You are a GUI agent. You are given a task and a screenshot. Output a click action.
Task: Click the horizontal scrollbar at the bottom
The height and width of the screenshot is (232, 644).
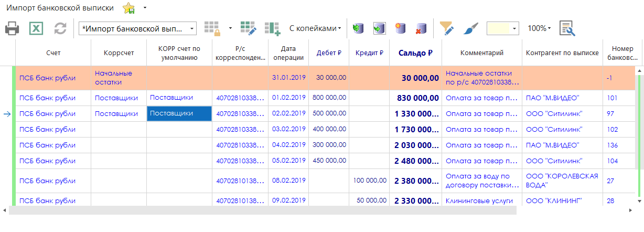pyautogui.click(x=262, y=210)
